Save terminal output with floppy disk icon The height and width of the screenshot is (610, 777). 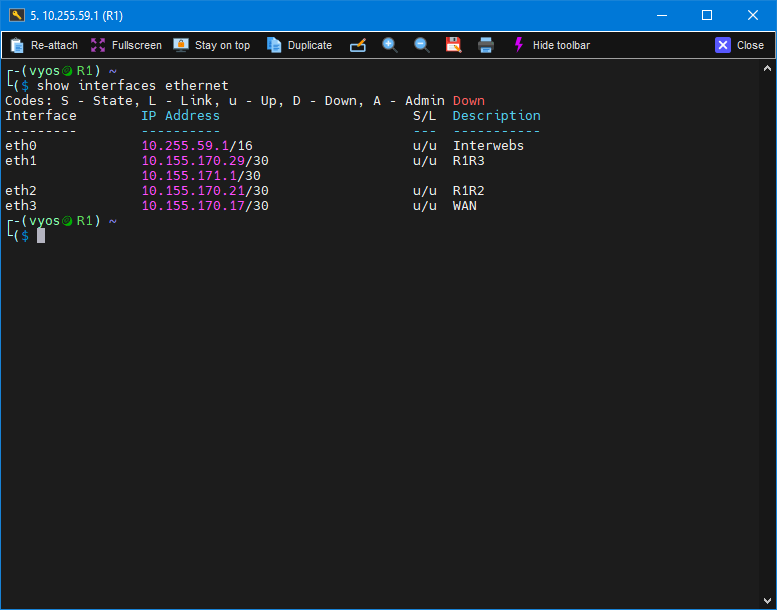click(453, 45)
